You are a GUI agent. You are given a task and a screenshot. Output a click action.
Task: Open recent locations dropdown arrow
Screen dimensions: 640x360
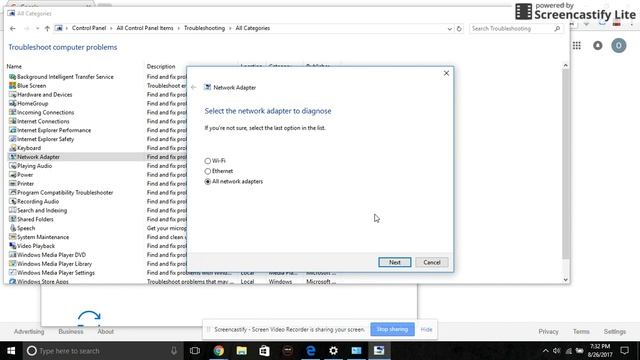point(37,29)
